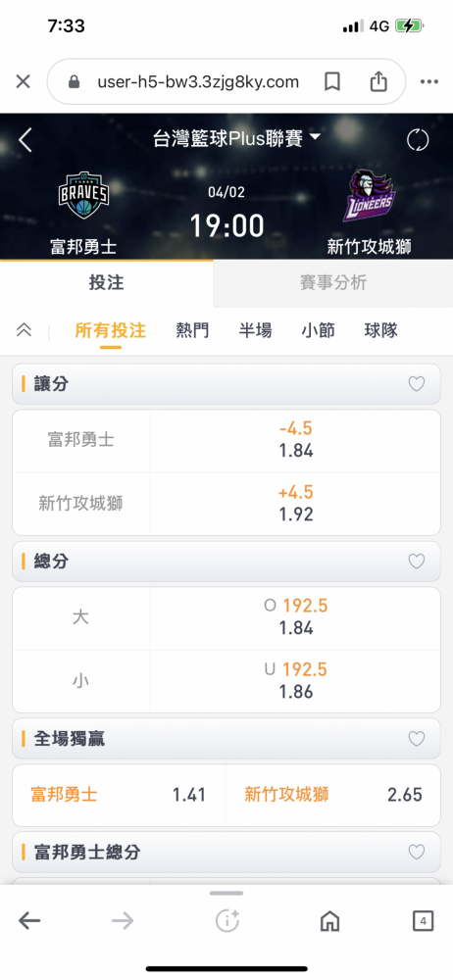Tap the browser bottom back arrow

[x=29, y=920]
